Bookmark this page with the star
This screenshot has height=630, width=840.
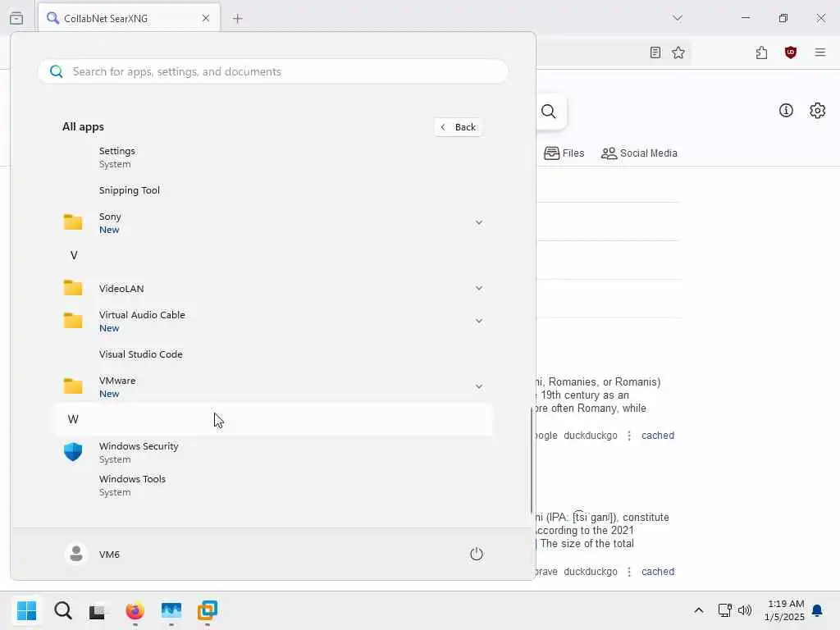pyautogui.click(x=678, y=52)
